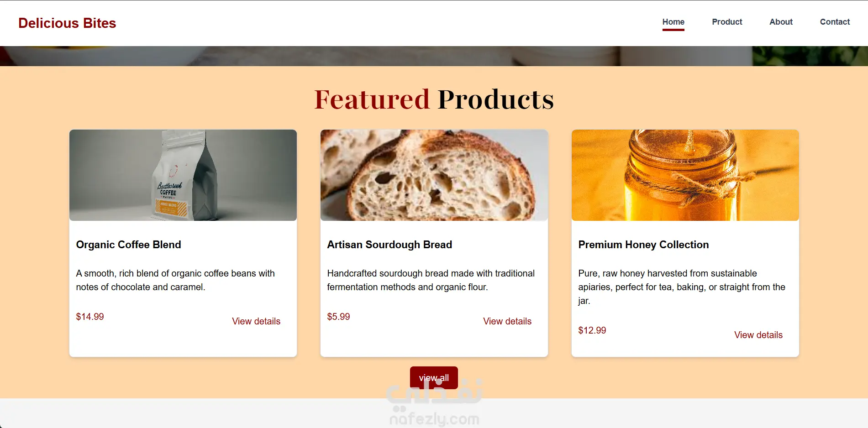Screen dimensions: 868x428
Task: Go to the Product page
Action: pos(727,22)
